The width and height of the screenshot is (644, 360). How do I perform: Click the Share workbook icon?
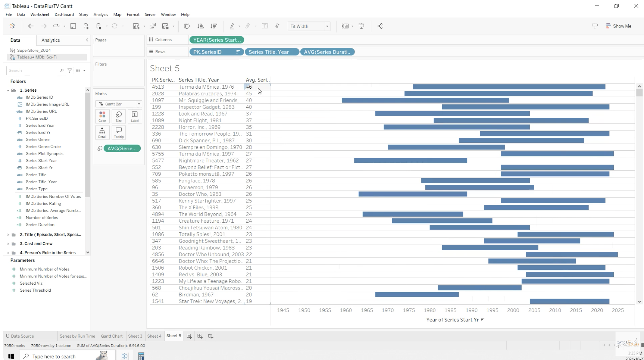click(x=380, y=26)
